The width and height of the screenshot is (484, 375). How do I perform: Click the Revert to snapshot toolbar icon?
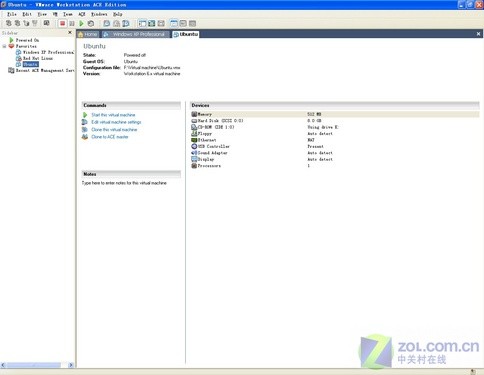(x=116, y=23)
